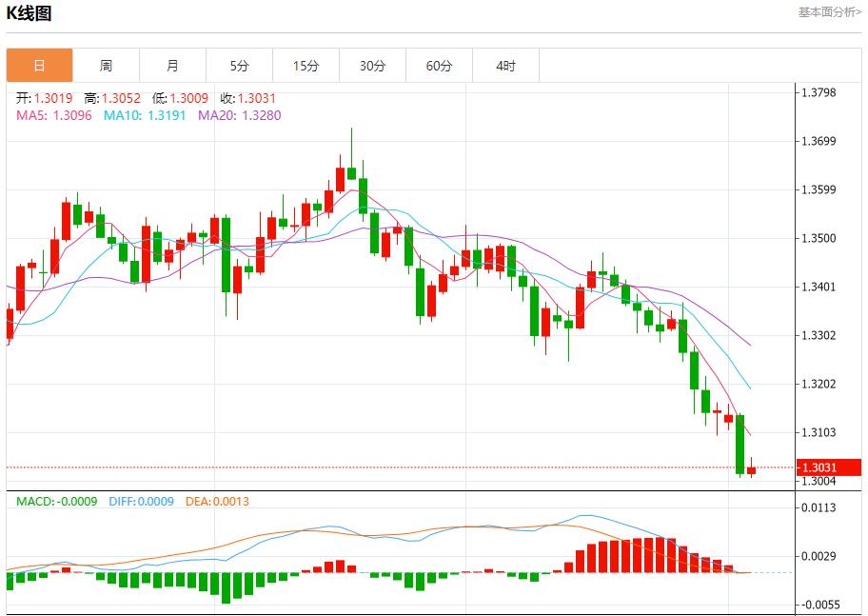The width and height of the screenshot is (868, 616).
Task: Open the 30分 thirty-minute chart
Action: coord(372,65)
